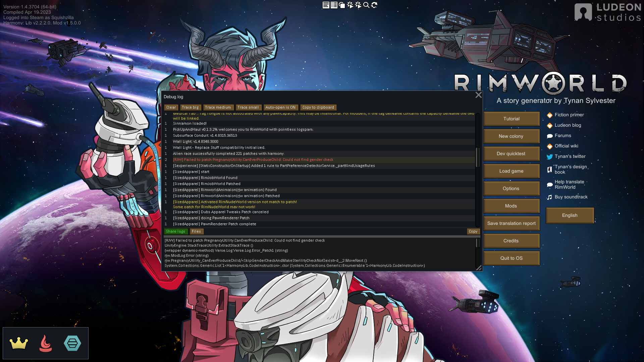Select the 'doing PawnRenderer Patch' log entry
644x362 pixels.
point(319,218)
